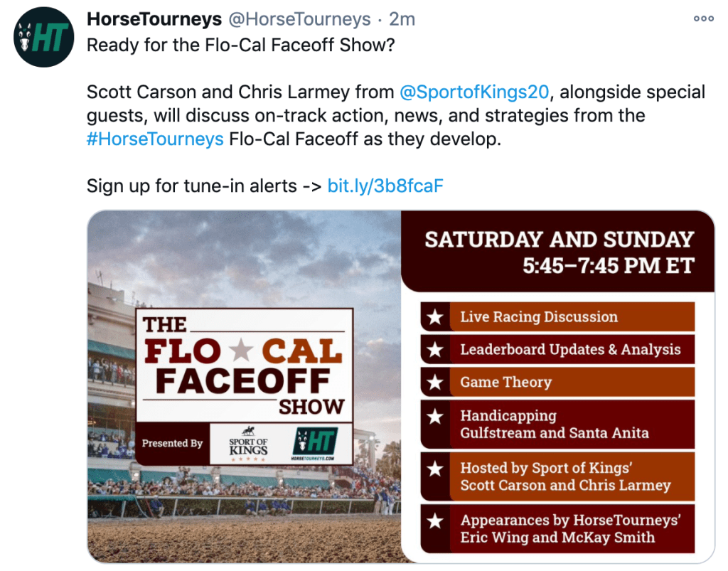The image size is (728, 571).
Task: Click the star beside Appearances by HorseTourneys'
Action: pos(435,521)
